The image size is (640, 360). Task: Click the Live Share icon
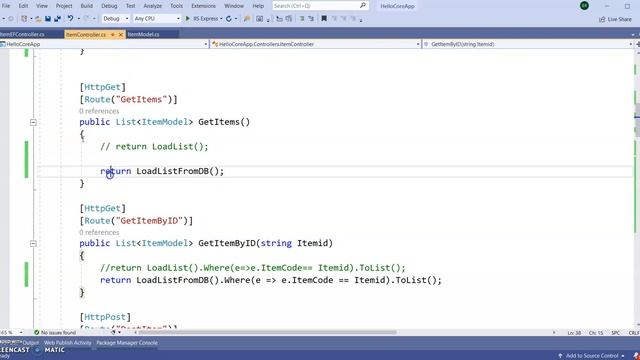pyautogui.click(x=602, y=19)
